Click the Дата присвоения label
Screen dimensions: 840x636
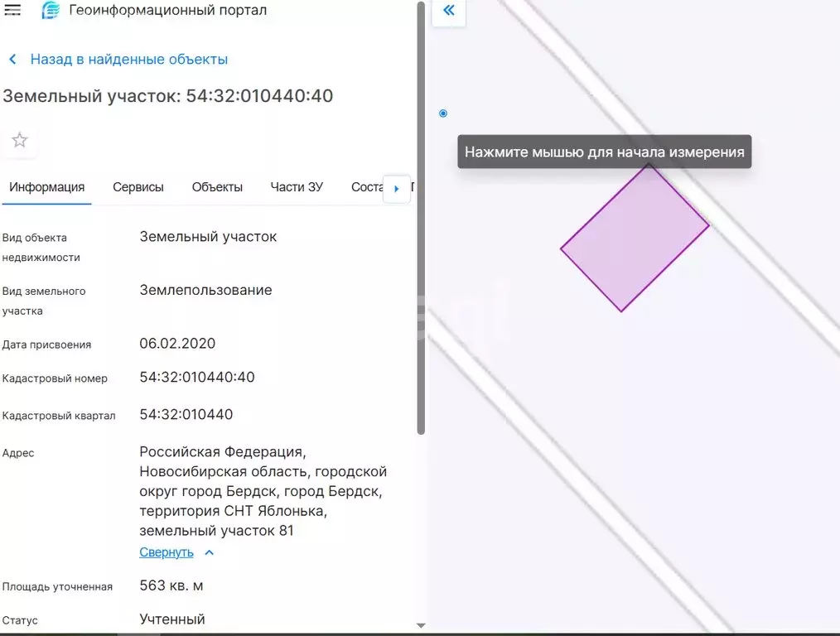[46, 344]
